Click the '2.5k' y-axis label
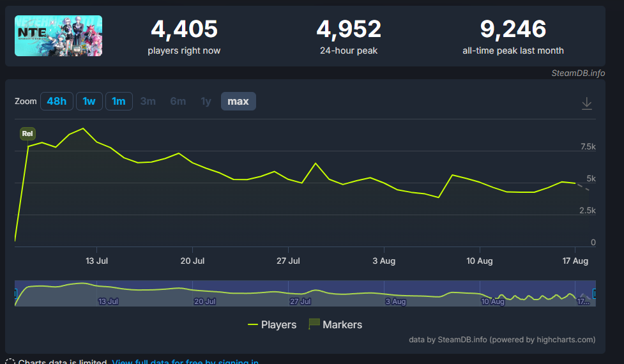 pos(588,211)
